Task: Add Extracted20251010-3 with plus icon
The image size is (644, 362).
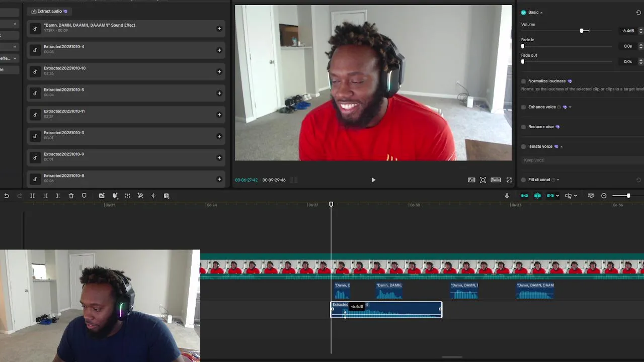Action: click(219, 136)
